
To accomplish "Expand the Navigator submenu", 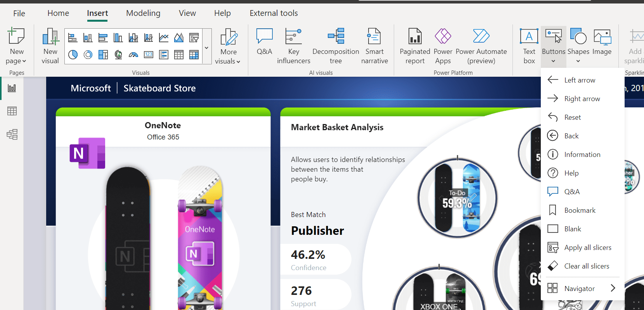I will click(x=583, y=289).
